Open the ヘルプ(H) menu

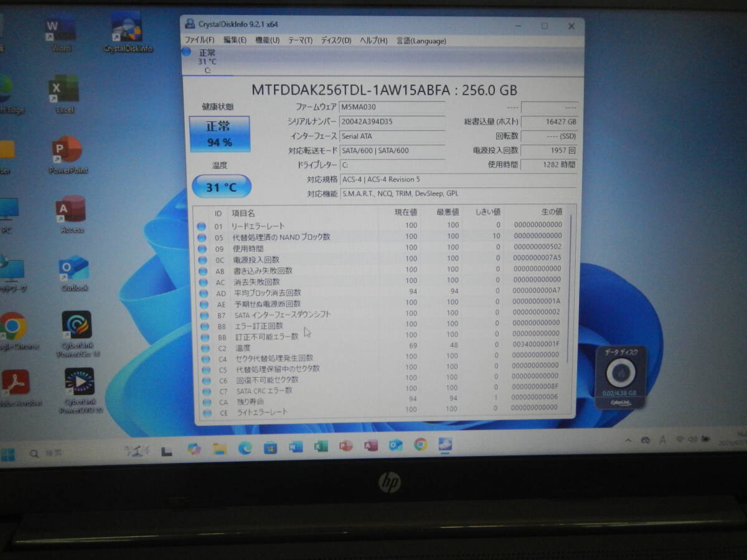374,40
